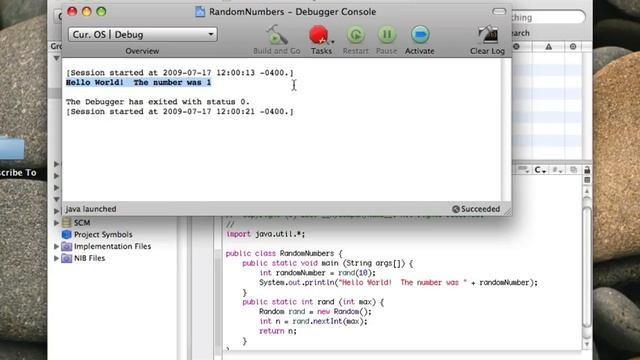The image size is (640, 360).
Task: Click the Activate breakpoints icon
Action: pos(420,35)
